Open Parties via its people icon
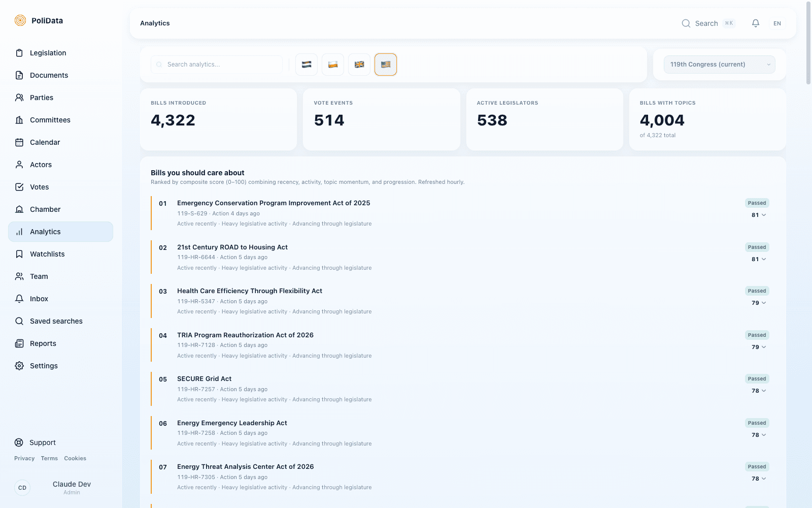 [x=19, y=98]
